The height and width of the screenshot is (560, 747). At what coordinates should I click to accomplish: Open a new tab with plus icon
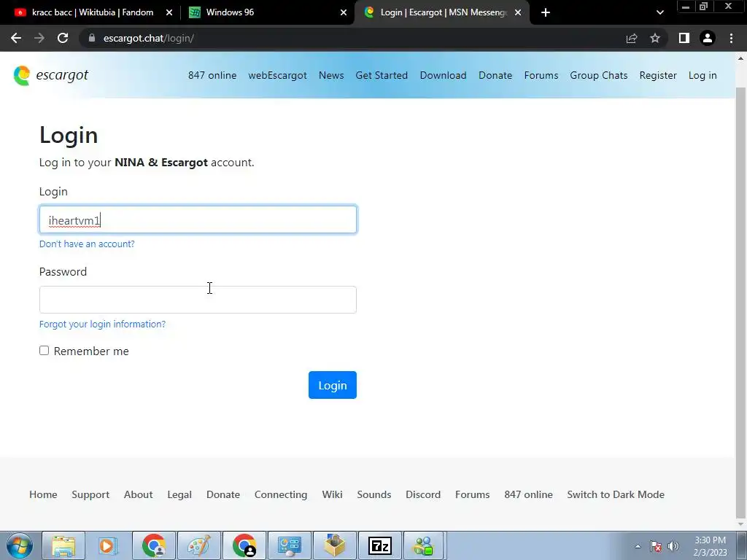click(x=546, y=12)
